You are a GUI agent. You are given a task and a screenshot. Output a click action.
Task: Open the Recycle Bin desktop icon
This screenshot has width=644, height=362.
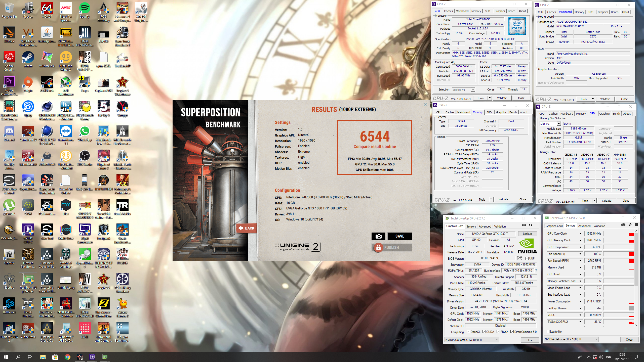point(9,10)
